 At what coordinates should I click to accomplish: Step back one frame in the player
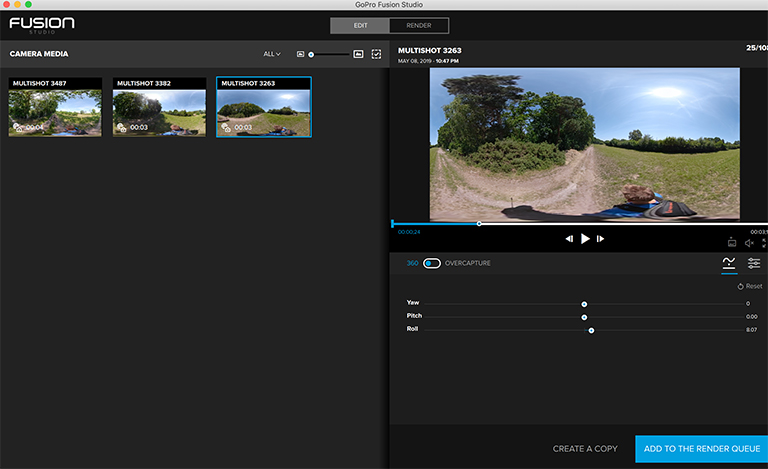coord(569,239)
